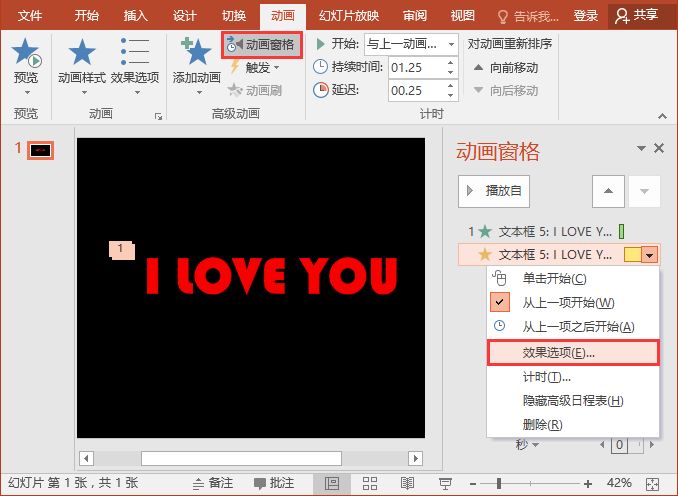Click the zoom slider handle
The width and height of the screenshot is (678, 496).
click(499, 483)
